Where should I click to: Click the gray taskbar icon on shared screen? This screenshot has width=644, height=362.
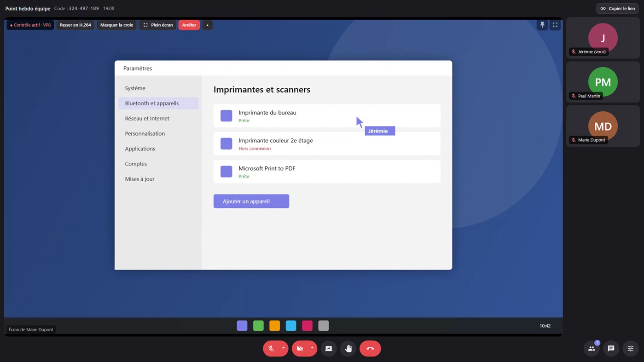coord(324,326)
